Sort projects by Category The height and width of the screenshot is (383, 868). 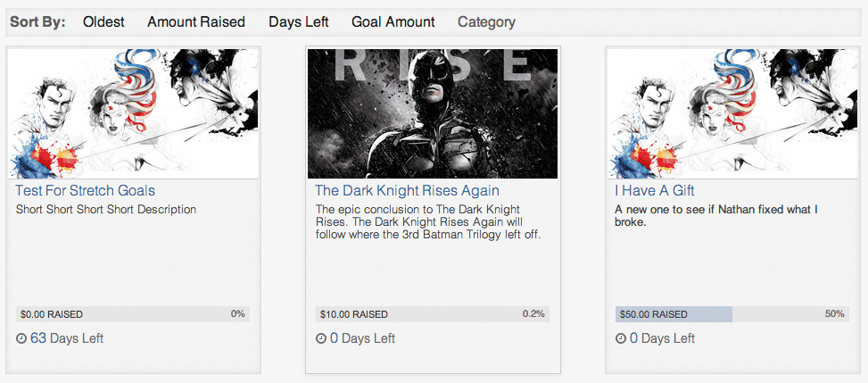tap(486, 22)
